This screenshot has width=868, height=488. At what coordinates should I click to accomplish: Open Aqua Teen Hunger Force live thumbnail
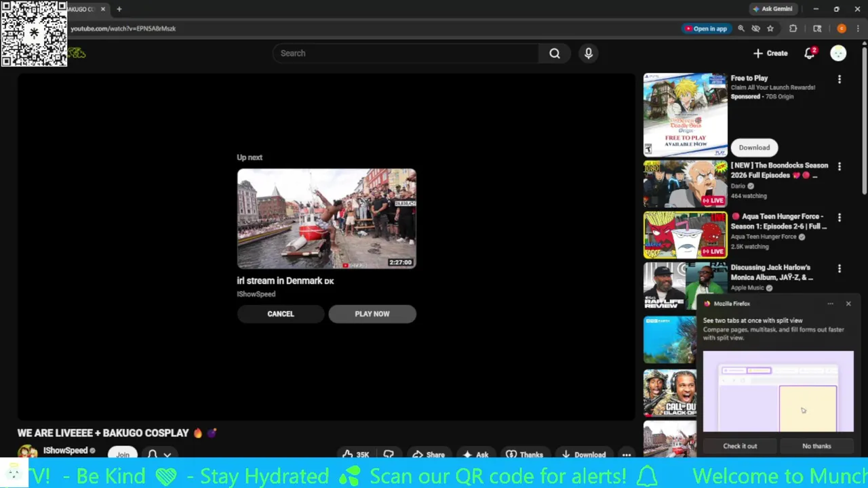(685, 235)
